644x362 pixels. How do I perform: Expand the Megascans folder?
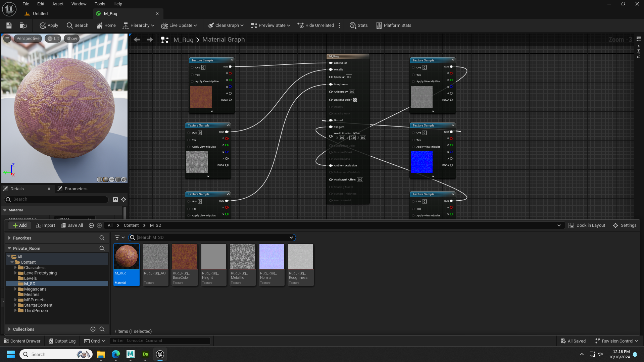pos(15,289)
